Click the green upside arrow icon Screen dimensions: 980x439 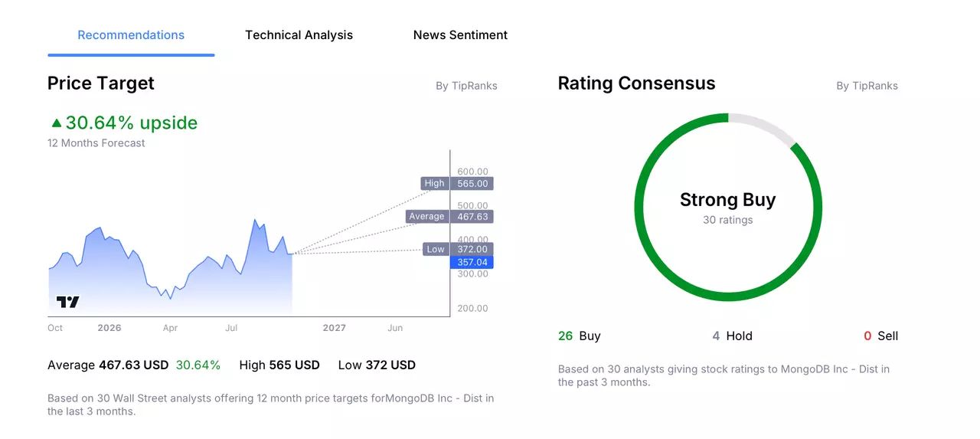pos(56,123)
